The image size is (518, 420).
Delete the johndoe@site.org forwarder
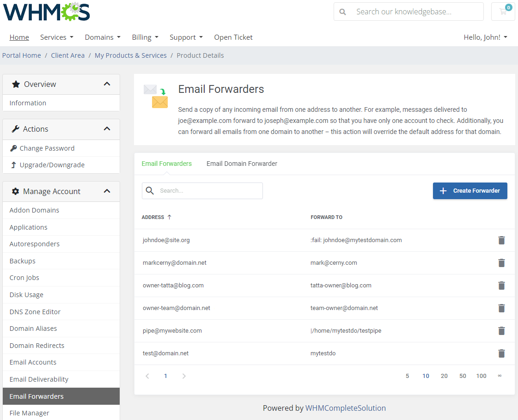pos(501,240)
